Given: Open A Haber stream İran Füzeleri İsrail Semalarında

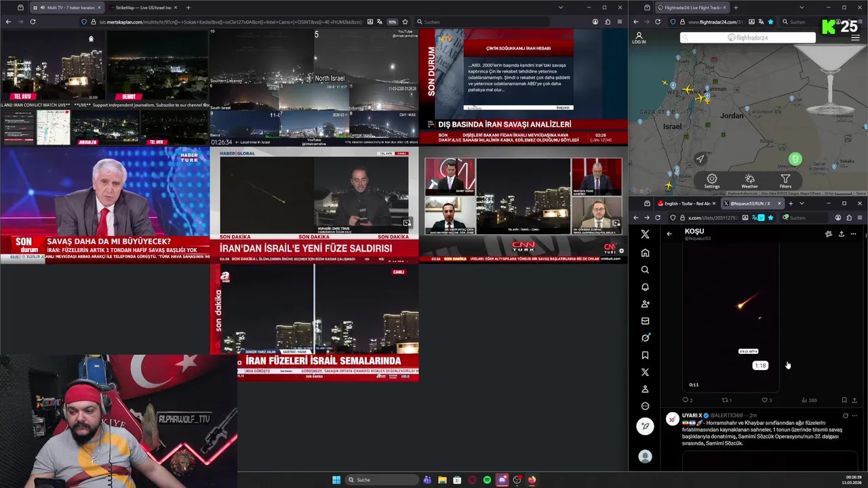Looking at the screenshot, I should click(314, 323).
